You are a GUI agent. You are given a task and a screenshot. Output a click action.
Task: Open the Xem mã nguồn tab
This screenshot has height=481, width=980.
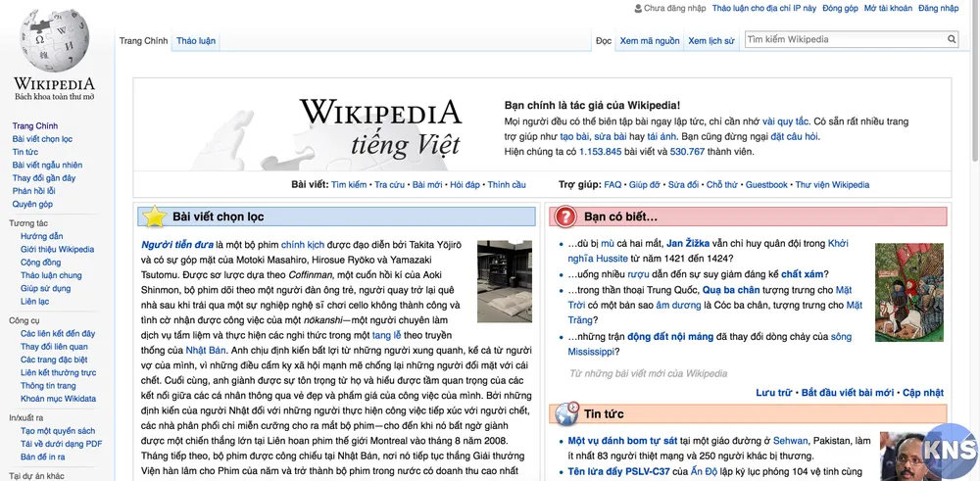point(649,41)
